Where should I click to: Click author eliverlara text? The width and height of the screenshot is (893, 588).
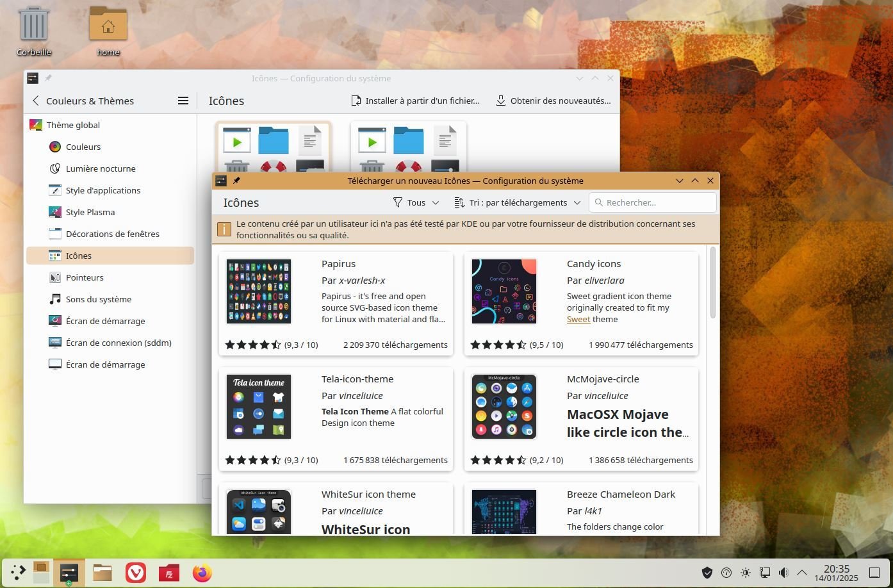tap(604, 281)
